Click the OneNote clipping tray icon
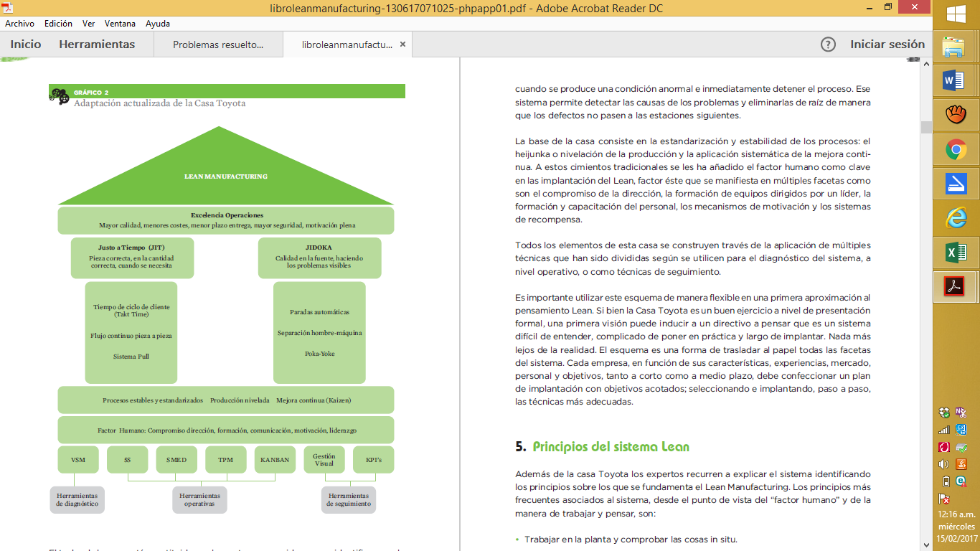 coord(961,413)
